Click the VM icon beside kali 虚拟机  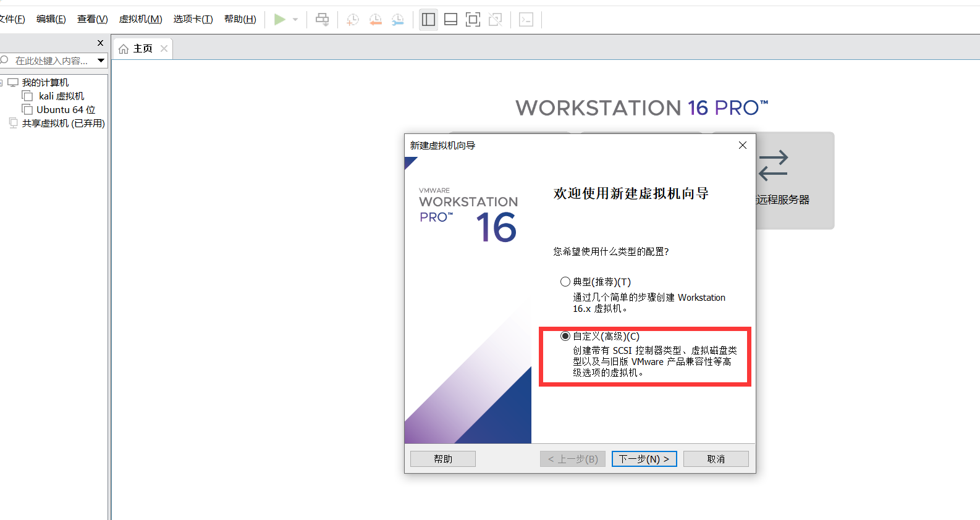(x=27, y=96)
